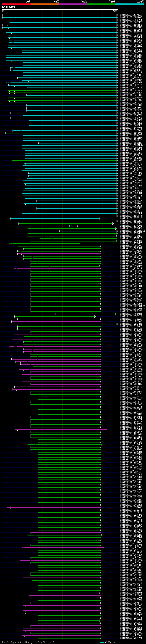The image size is (146, 644).
Task: Click the purple ~60% identity legend segment
Action: click(x=73, y=4)
